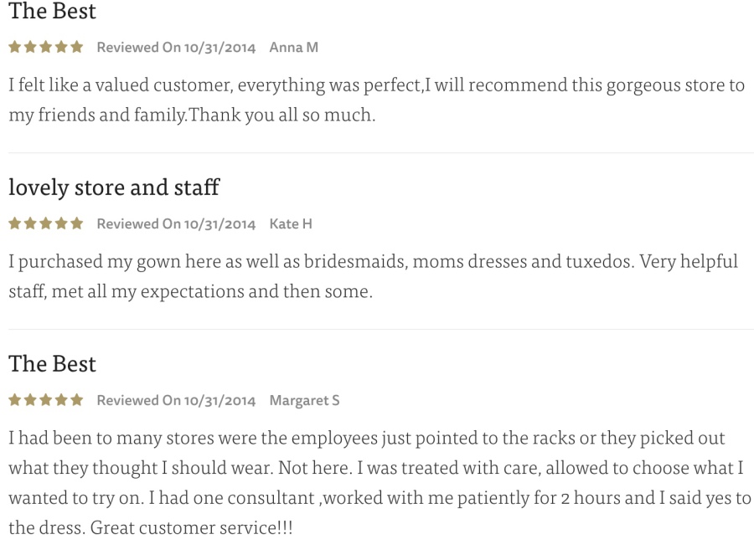Click the third star in Anna M's rating
Screen dimensions: 754x560
click(46, 47)
